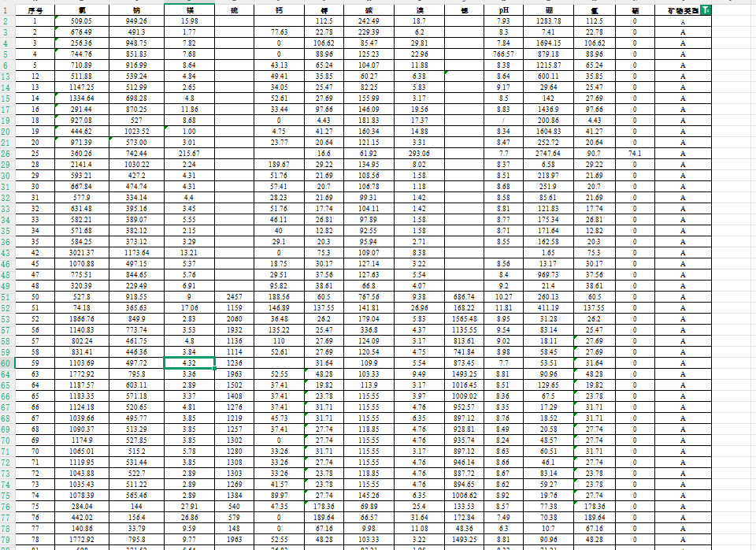Viewport: 756px width, 550px height.
Task: Click cell with value 2747.64
Action: tap(548, 154)
